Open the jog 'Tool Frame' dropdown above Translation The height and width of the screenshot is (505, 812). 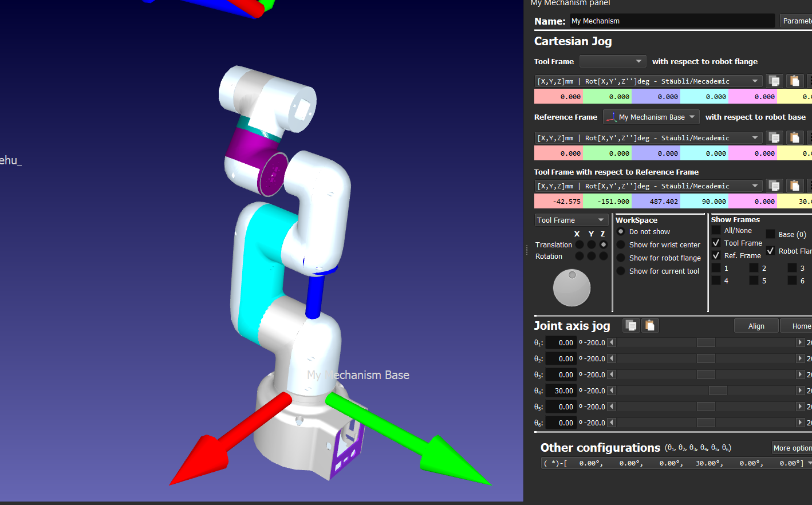point(571,220)
